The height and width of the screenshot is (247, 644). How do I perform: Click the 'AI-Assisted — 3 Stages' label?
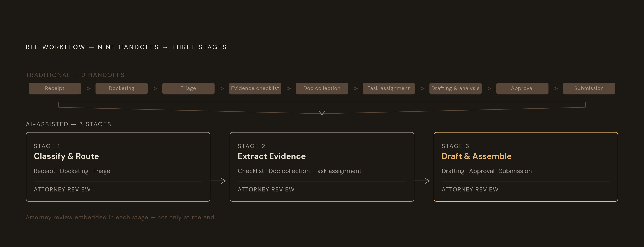coord(68,124)
